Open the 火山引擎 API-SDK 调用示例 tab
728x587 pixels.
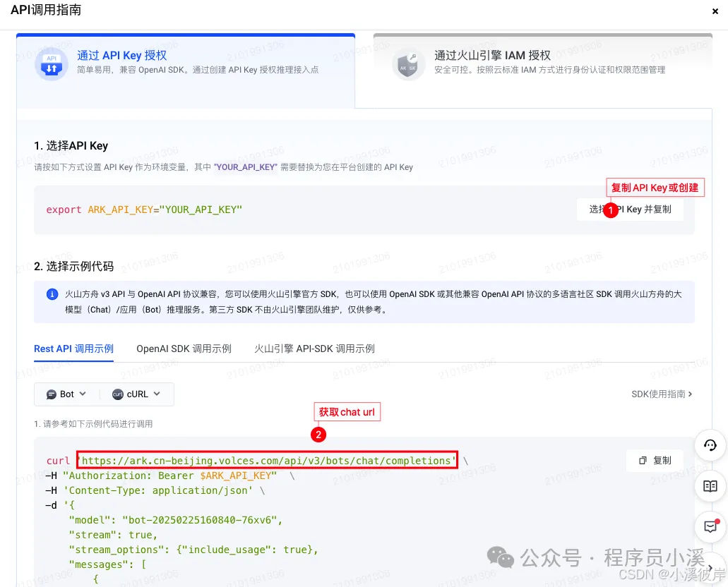click(x=314, y=349)
